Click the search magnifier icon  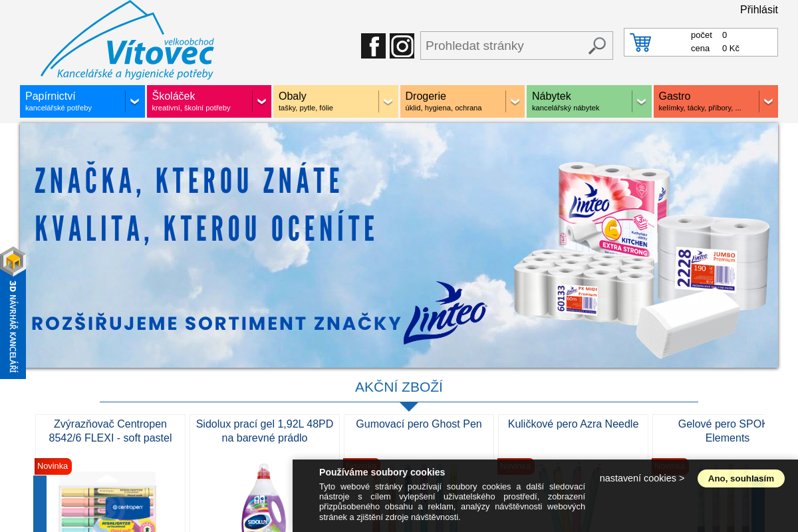pos(597,46)
